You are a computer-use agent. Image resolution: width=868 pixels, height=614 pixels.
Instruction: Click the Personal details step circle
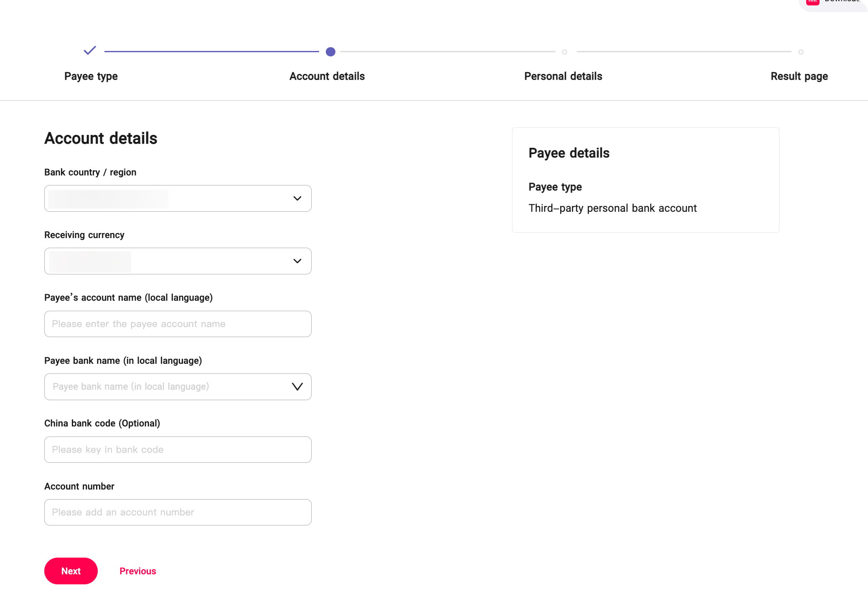click(x=564, y=52)
